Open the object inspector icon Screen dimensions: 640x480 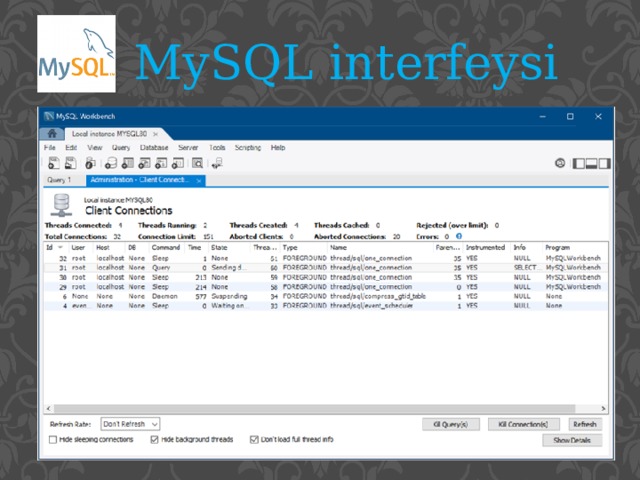(90, 163)
